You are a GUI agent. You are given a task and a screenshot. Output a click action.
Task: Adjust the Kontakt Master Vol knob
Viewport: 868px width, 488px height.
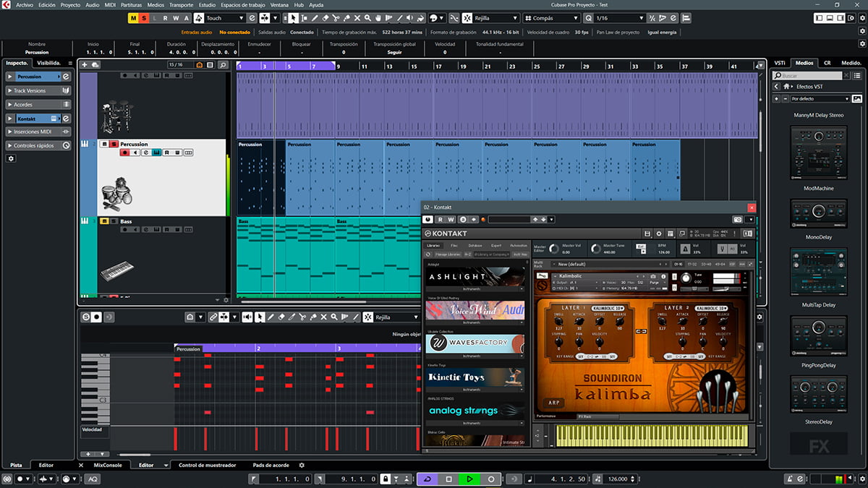[x=554, y=248]
